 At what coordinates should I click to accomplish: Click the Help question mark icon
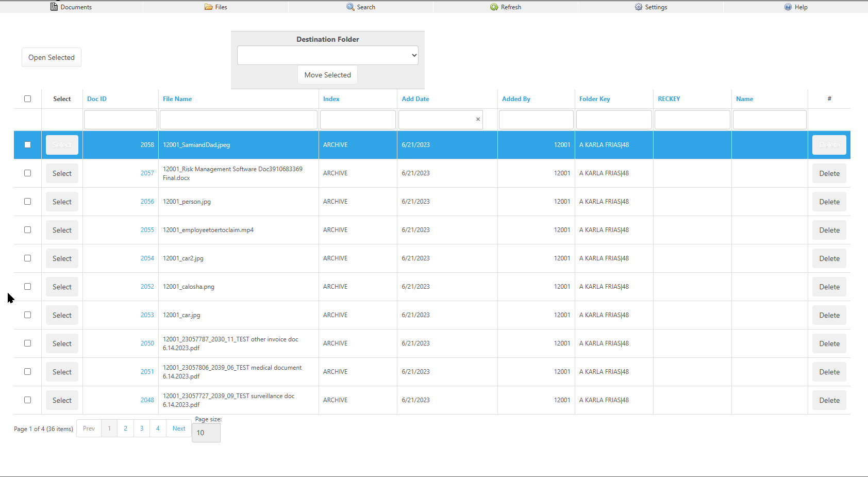(x=788, y=7)
